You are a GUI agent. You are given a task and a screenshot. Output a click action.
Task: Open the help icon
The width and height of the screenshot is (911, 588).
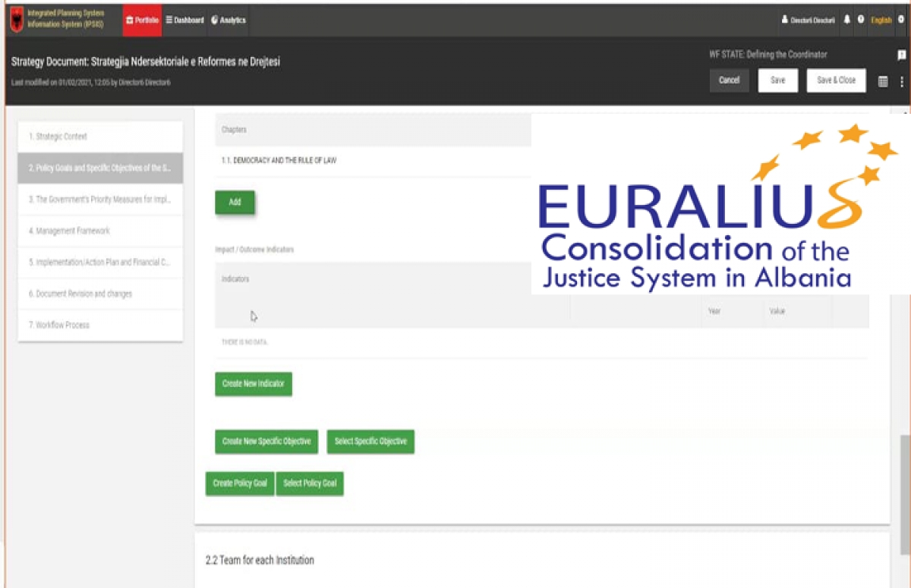pyautogui.click(x=861, y=20)
